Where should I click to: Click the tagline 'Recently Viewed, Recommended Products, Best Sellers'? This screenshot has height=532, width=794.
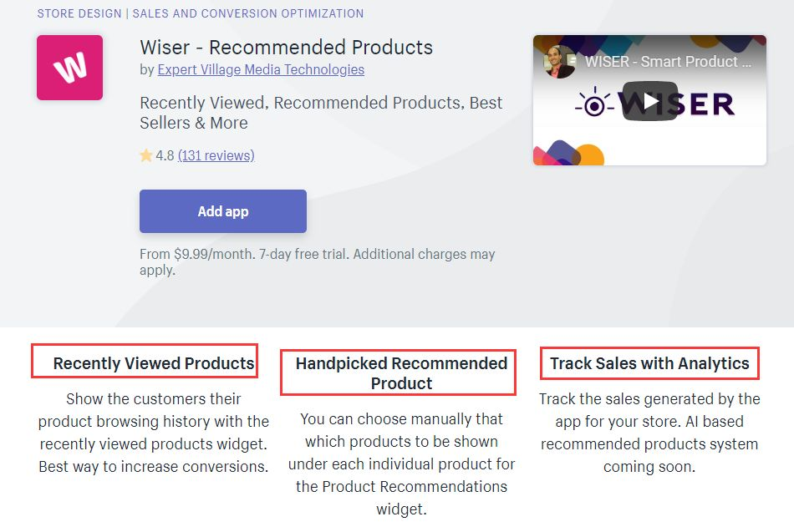click(x=321, y=113)
